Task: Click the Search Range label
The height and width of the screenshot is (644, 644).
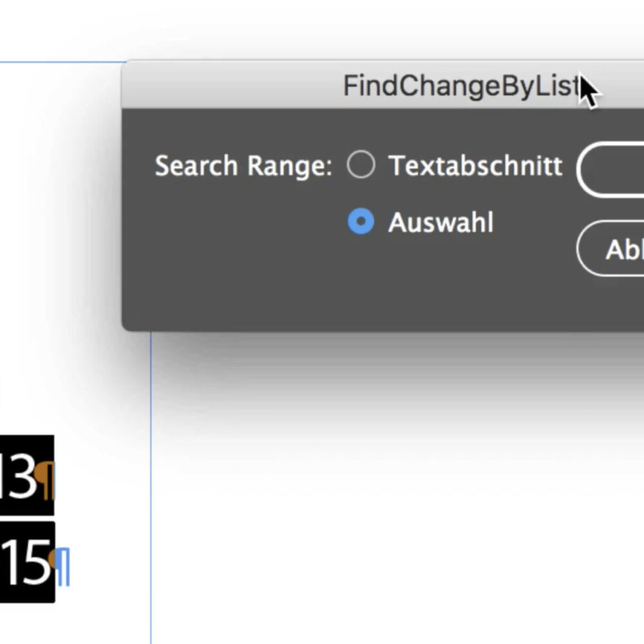Action: (243, 166)
